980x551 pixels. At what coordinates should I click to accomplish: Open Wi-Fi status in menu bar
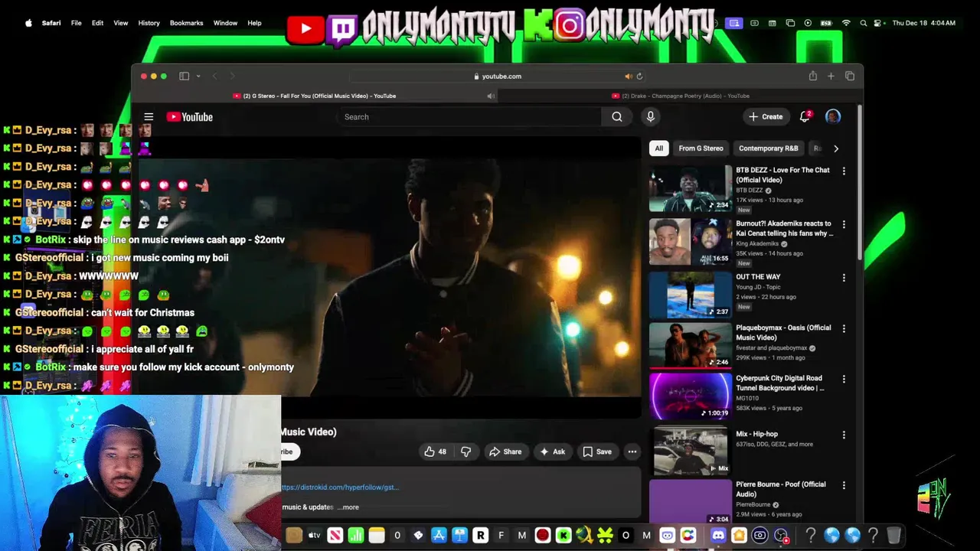846,23
